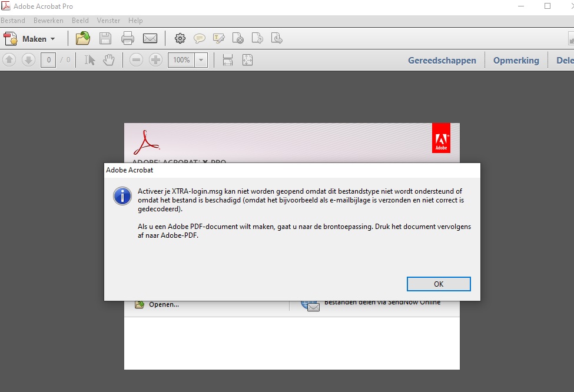Click the page number input field
574x392 pixels.
click(48, 60)
